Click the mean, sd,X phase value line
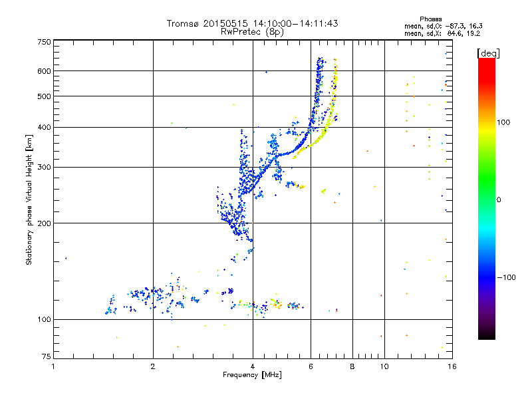The image size is (532, 399). click(442, 34)
